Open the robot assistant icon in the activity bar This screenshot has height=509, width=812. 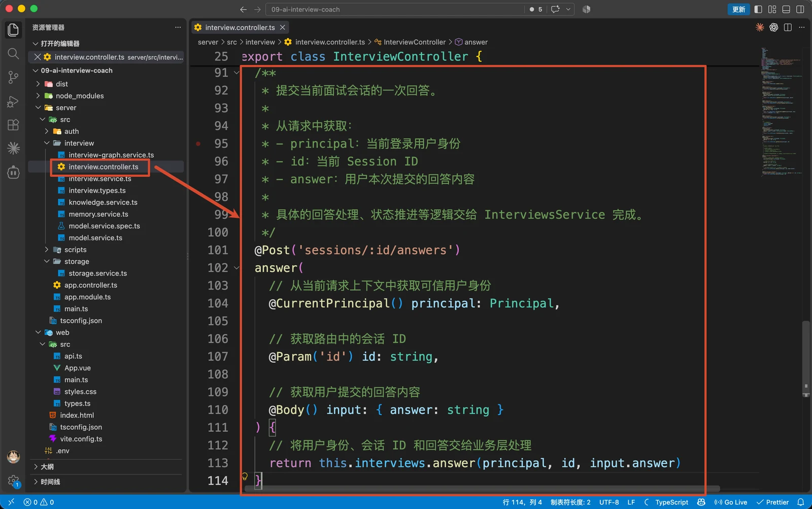(x=13, y=173)
